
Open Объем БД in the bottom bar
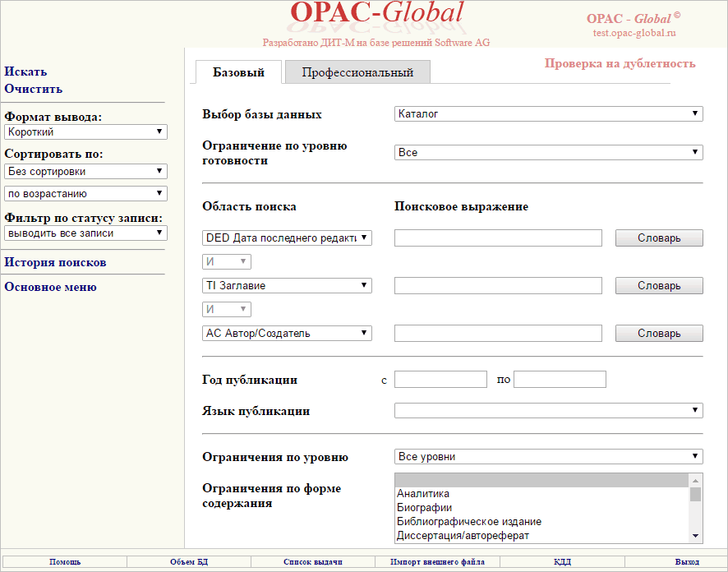(x=189, y=562)
